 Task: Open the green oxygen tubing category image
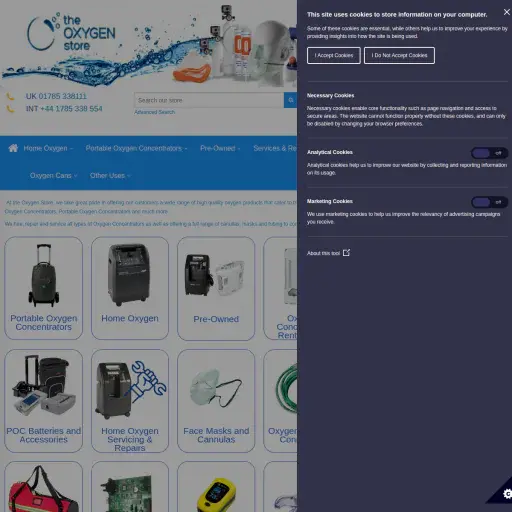pyautogui.click(x=287, y=388)
